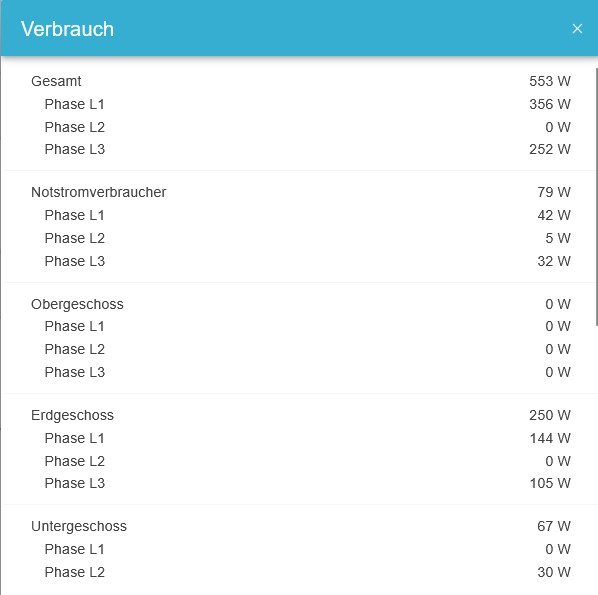
Task: Click the vertical scrollbar on right edge
Action: 596,197
